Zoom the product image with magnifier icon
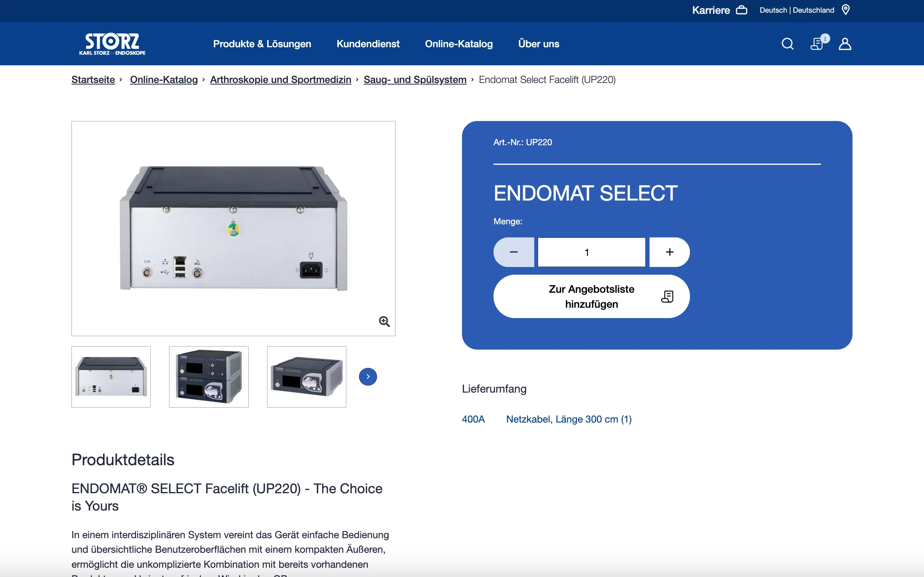 pyautogui.click(x=384, y=322)
